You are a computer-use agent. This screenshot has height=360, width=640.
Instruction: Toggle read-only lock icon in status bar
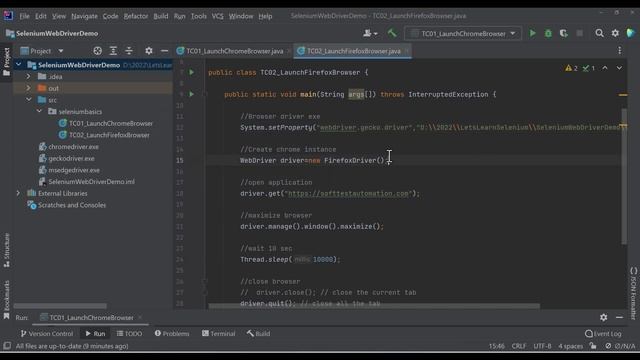593,346
